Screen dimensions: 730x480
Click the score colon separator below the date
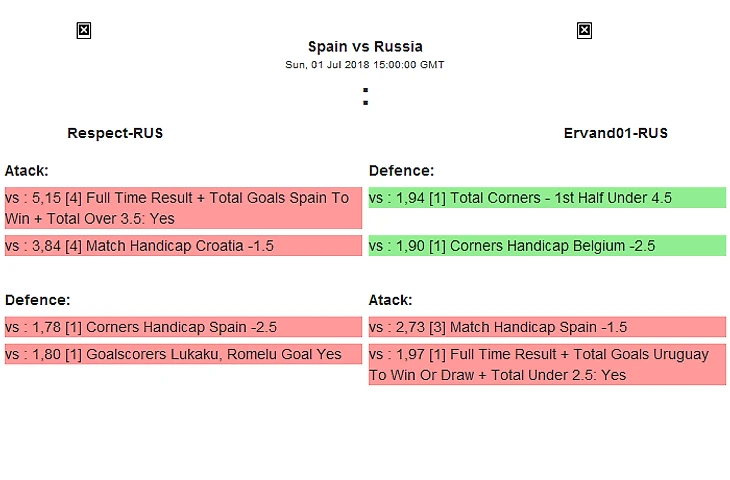[365, 97]
